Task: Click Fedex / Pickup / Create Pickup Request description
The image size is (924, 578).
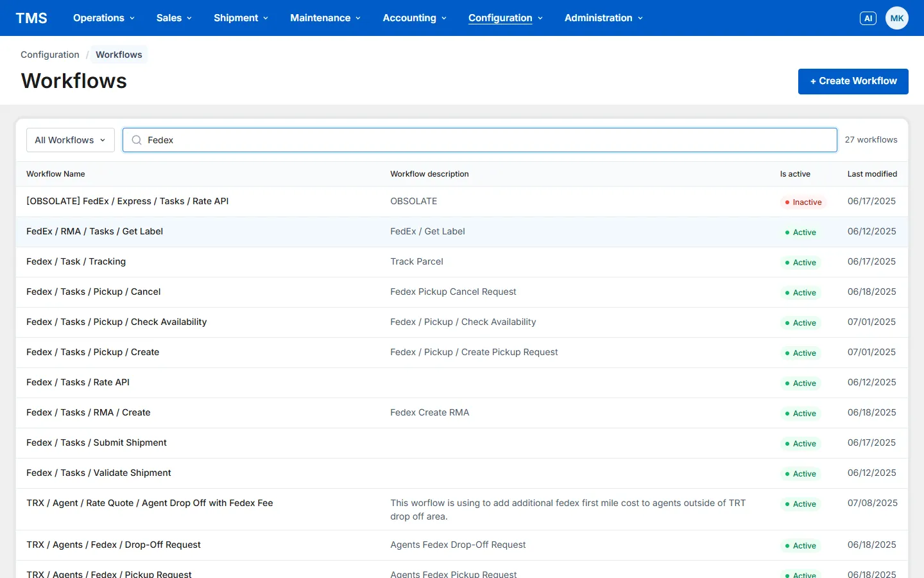Action: click(474, 352)
